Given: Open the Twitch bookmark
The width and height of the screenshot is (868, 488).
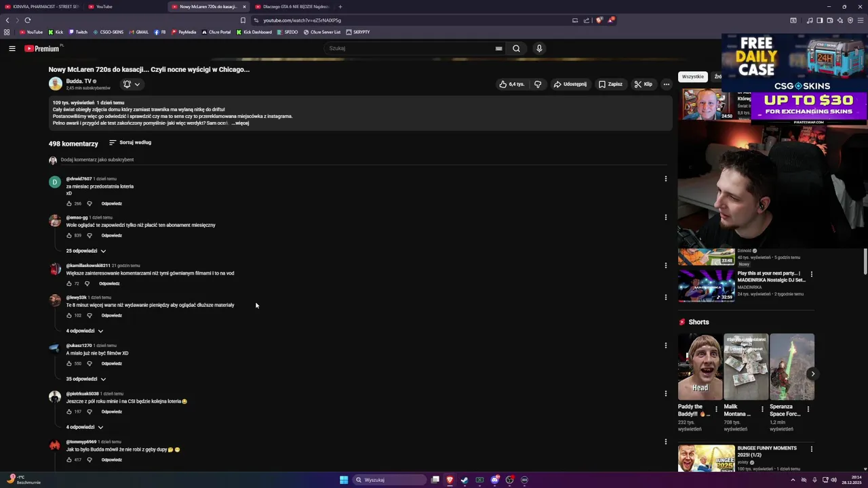Looking at the screenshot, I should click(x=78, y=32).
